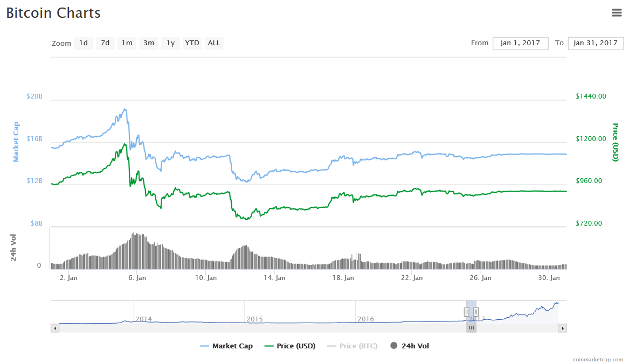Select the 7d zoom range

pyautogui.click(x=105, y=43)
